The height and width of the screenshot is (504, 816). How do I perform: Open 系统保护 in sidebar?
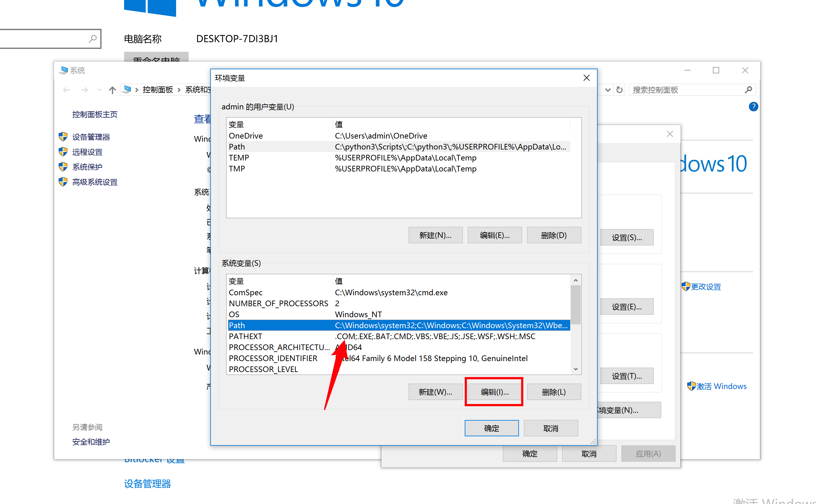click(x=87, y=167)
